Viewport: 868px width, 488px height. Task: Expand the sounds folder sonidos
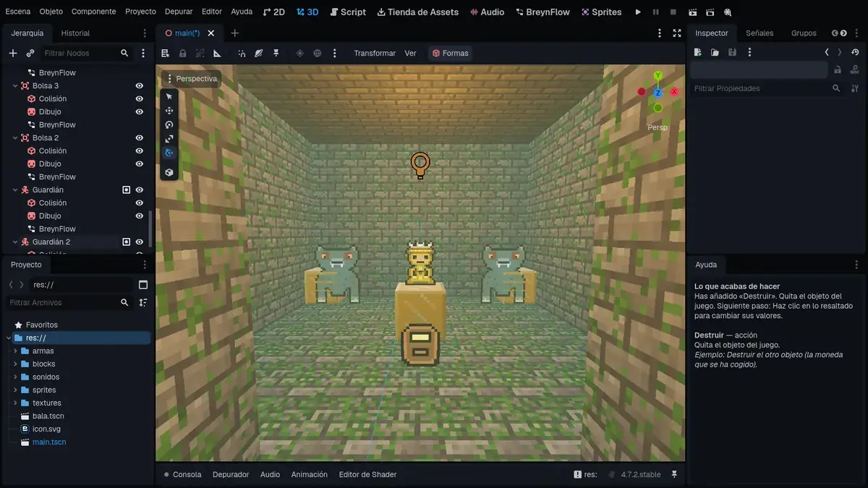click(15, 377)
